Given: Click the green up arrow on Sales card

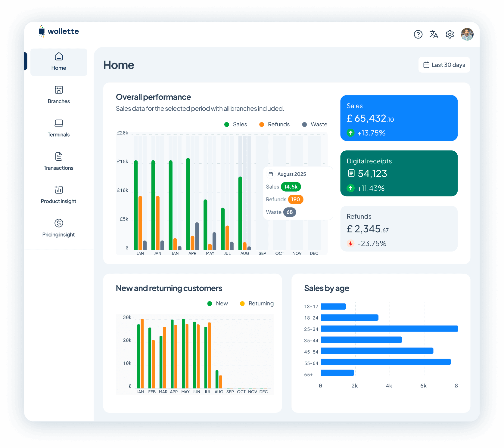Looking at the screenshot, I should 350,133.
